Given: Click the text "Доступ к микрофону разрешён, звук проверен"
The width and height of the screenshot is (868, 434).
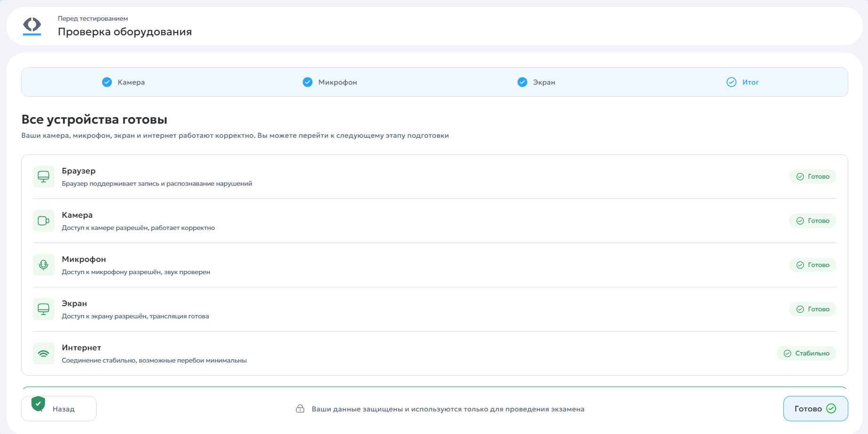Looking at the screenshot, I should click(136, 272).
